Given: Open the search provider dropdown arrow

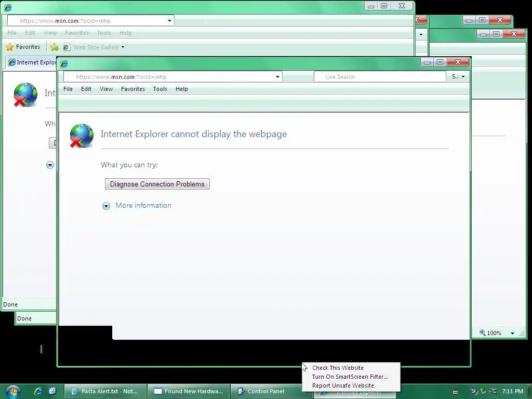Looking at the screenshot, I should (463, 77).
